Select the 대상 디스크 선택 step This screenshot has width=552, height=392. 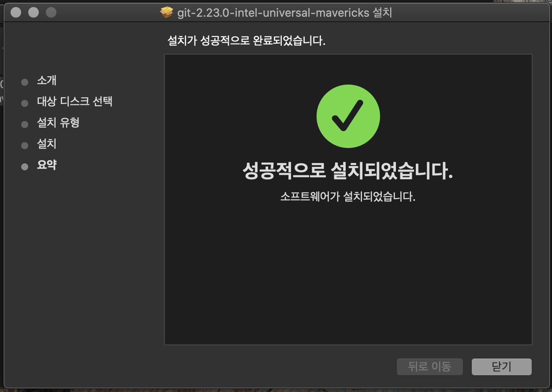(x=75, y=102)
